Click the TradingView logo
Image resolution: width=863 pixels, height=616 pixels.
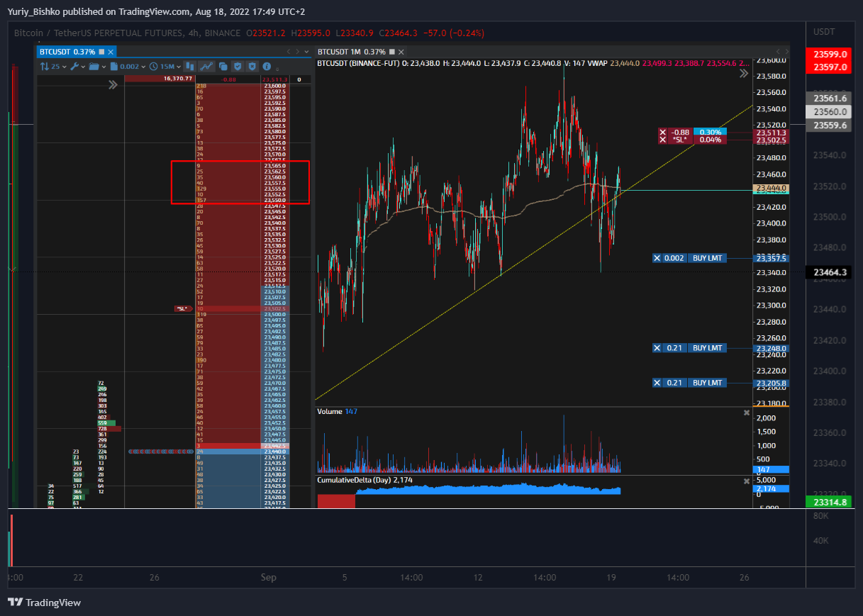[45, 603]
